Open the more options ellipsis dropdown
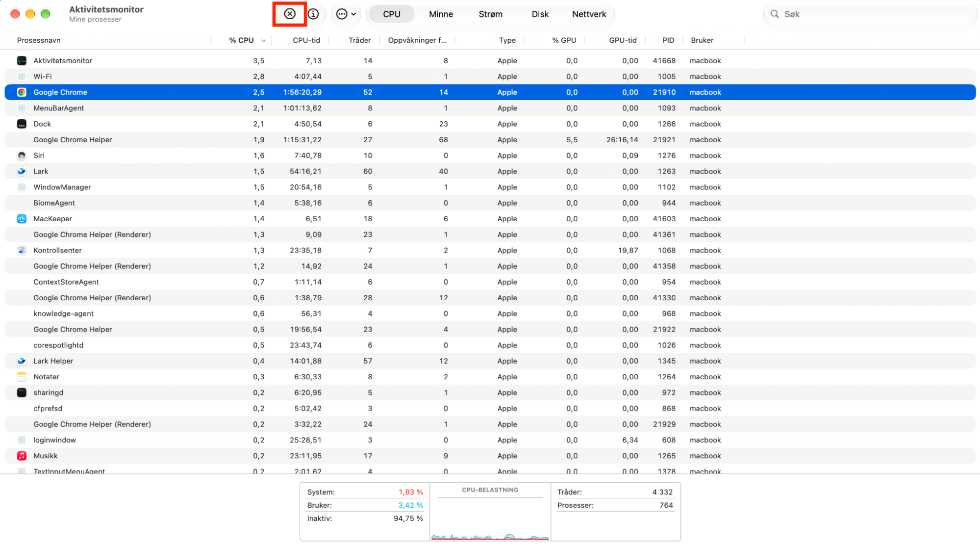This screenshot has height=546, width=980. coord(346,14)
